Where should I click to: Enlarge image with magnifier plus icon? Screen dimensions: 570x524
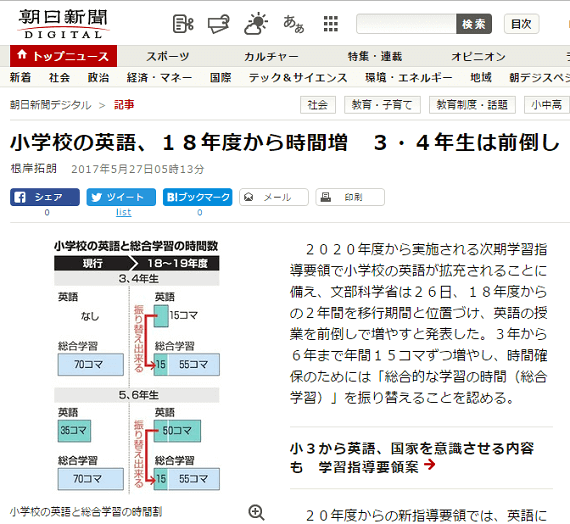(x=256, y=512)
